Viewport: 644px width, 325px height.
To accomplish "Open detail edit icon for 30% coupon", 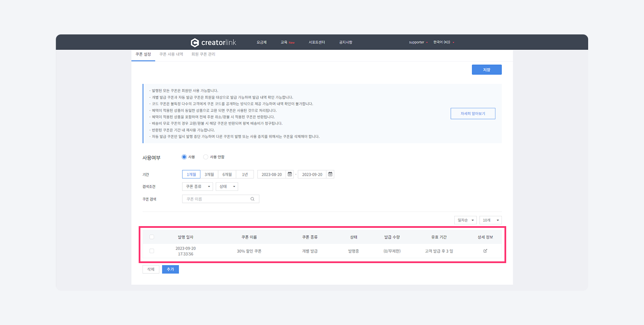I will click(x=485, y=251).
